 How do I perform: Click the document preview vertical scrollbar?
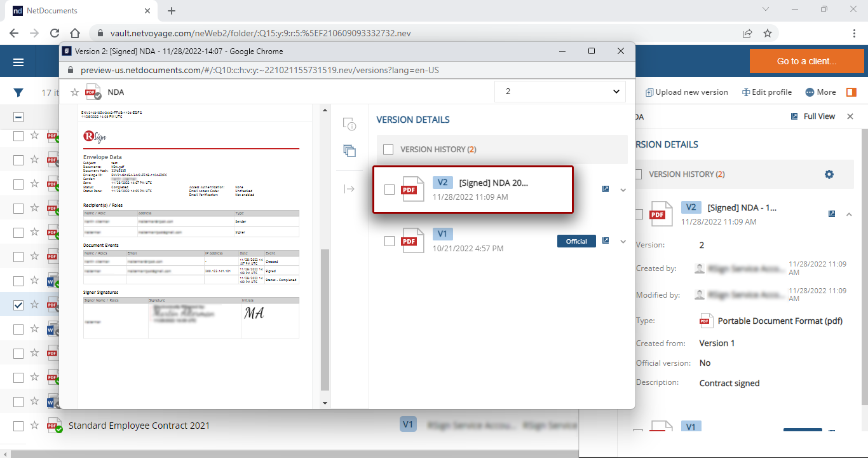pyautogui.click(x=325, y=318)
